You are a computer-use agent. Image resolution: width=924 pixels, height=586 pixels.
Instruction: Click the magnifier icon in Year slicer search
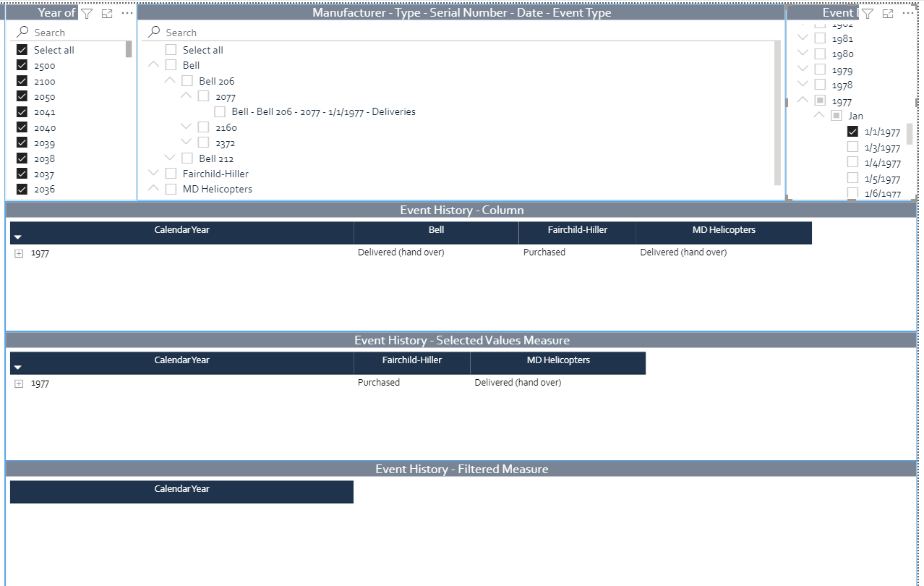pos(22,32)
